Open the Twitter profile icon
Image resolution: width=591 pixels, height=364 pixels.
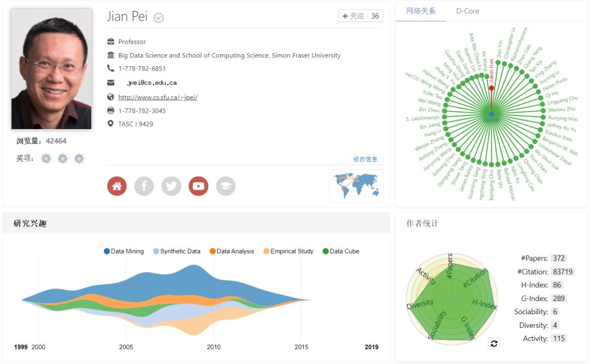(x=171, y=186)
